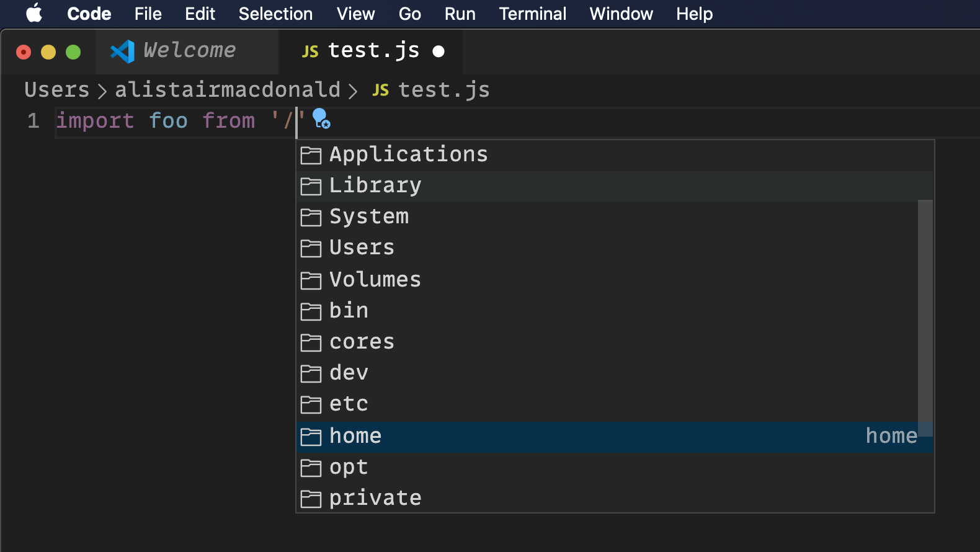Choose bin folder suggestion
This screenshot has height=552, width=980.
click(615, 311)
